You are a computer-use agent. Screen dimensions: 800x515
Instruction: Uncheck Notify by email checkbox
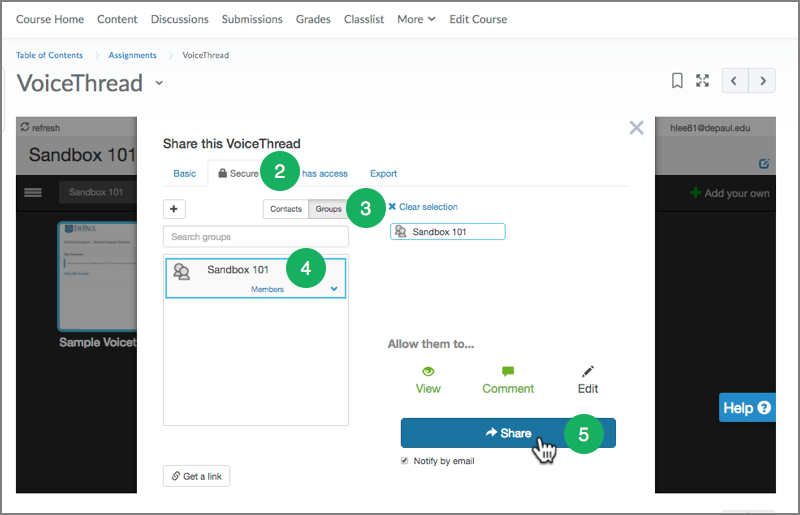(x=405, y=461)
